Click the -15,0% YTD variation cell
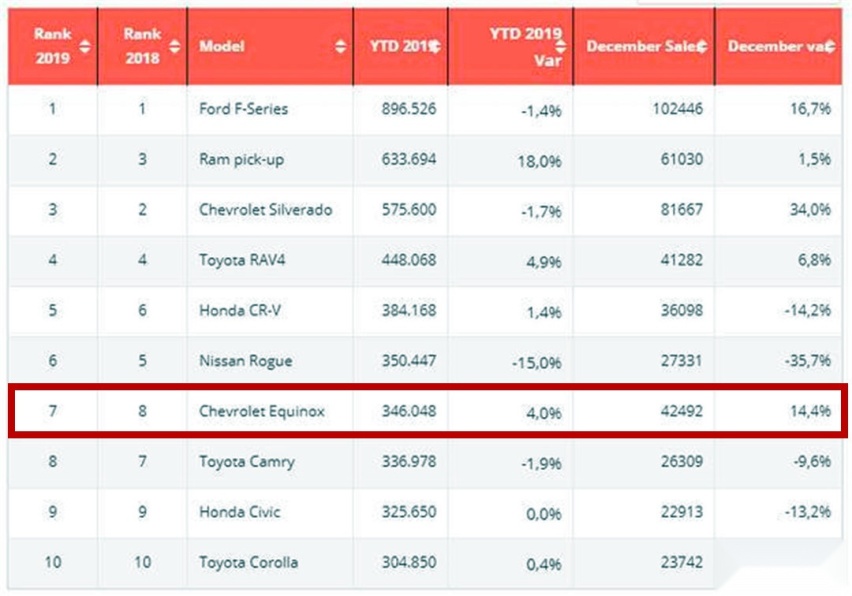This screenshot has width=852, height=596. pyautogui.click(x=536, y=363)
